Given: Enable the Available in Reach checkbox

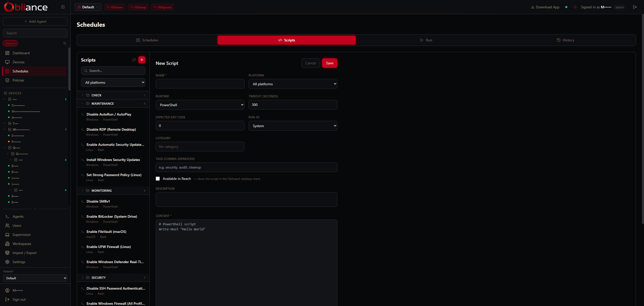Looking at the screenshot, I should [x=157, y=179].
